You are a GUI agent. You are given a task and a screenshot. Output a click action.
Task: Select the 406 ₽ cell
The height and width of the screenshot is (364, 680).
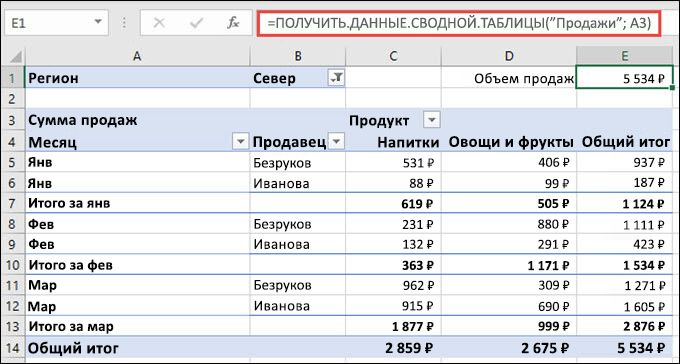[509, 162]
